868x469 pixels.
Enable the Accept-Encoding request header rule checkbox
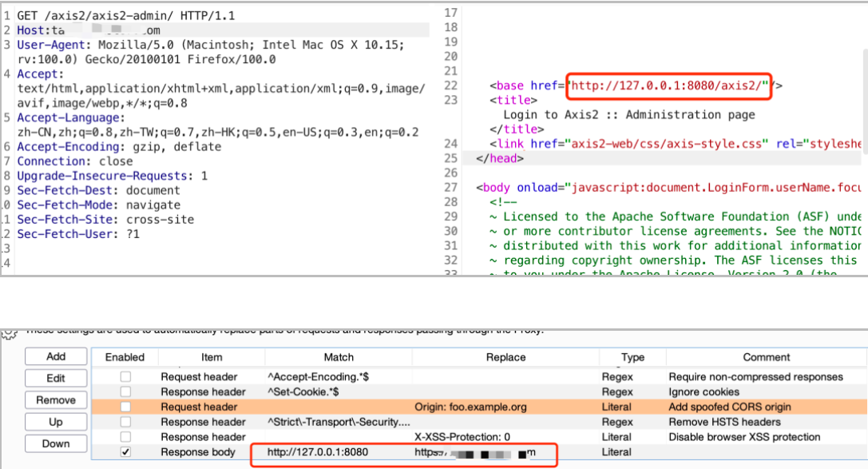point(125,376)
